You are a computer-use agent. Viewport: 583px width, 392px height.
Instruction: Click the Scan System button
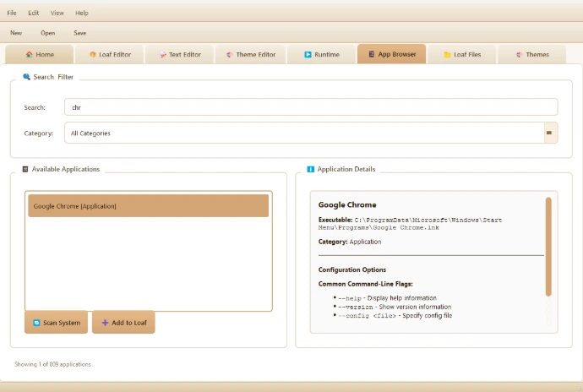[56, 323]
